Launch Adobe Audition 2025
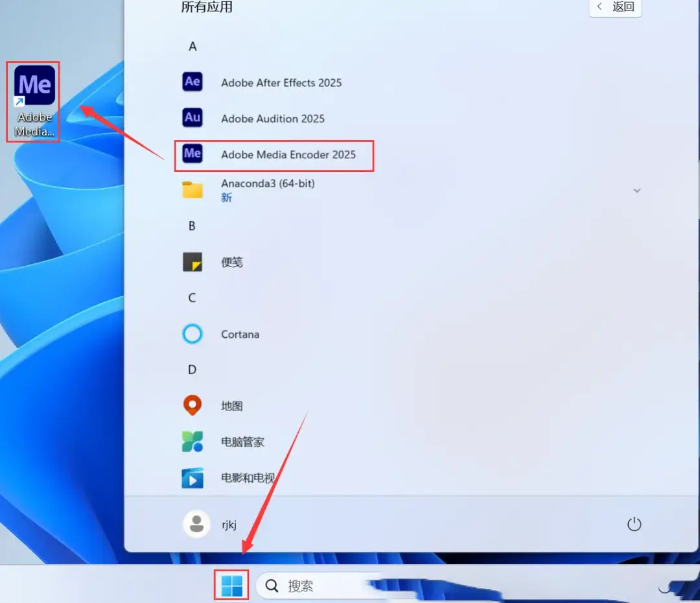Viewport: 700px width, 603px height. (x=272, y=119)
